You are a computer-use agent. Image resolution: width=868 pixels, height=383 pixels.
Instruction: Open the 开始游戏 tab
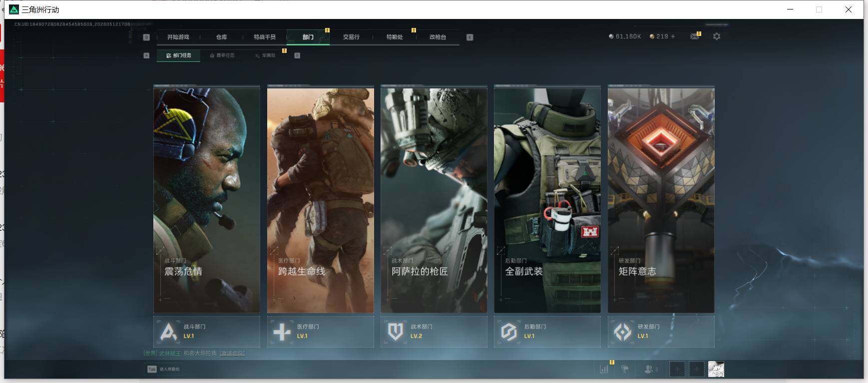pos(178,37)
